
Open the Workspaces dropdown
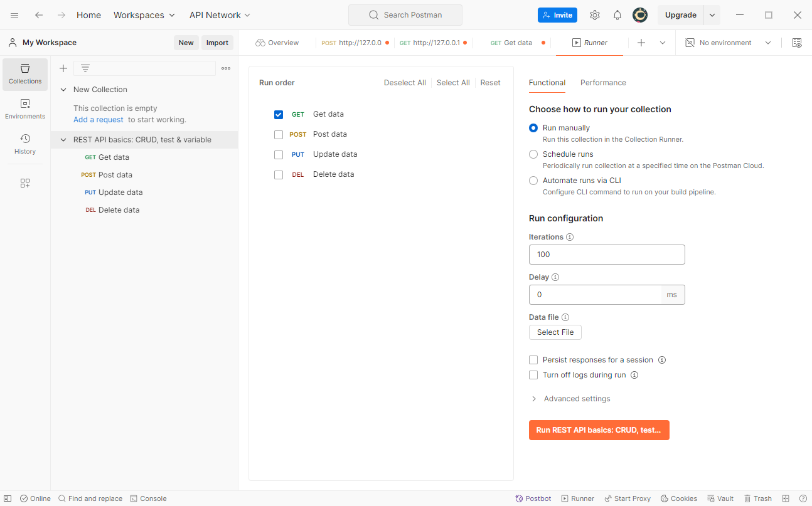(144, 15)
